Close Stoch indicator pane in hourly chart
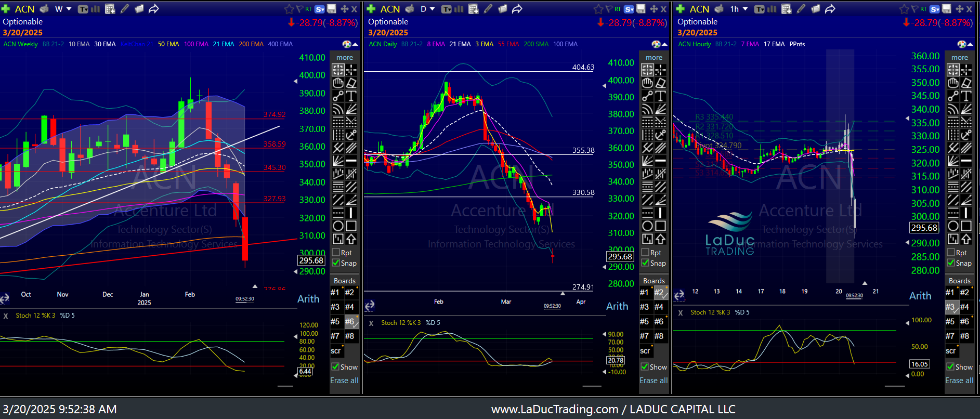The image size is (980, 419). [681, 312]
